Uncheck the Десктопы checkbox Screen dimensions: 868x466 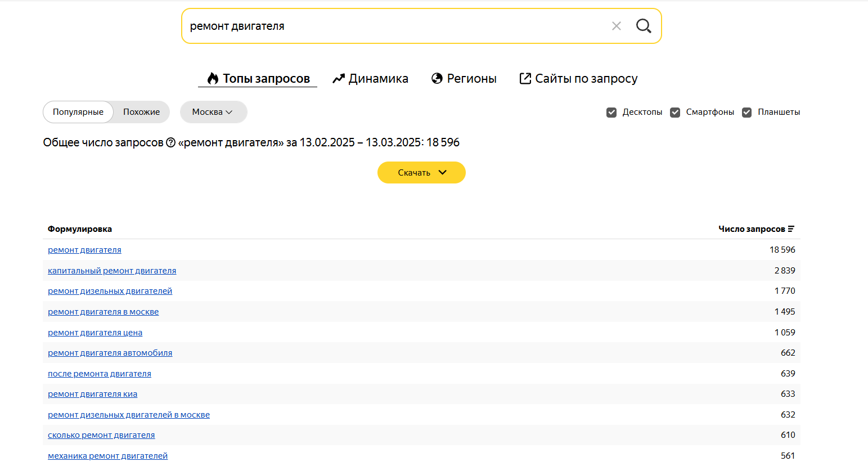pyautogui.click(x=611, y=113)
